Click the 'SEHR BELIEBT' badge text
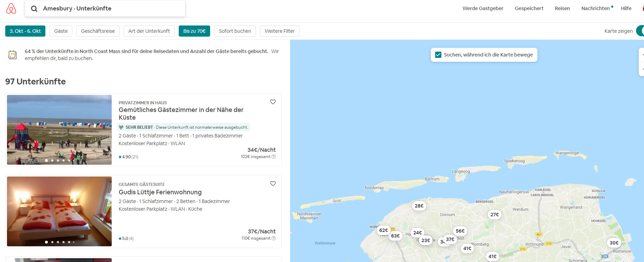644x262 pixels. tap(139, 127)
